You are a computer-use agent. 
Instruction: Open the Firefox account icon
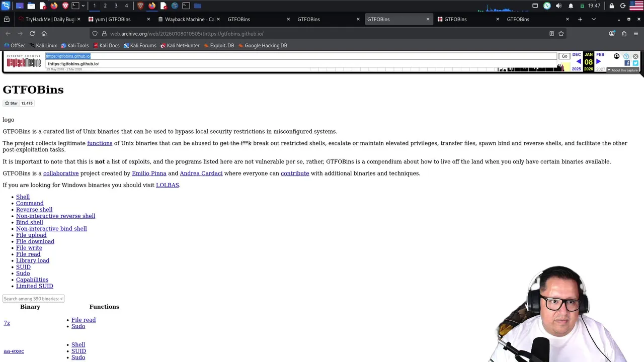[x=612, y=34]
